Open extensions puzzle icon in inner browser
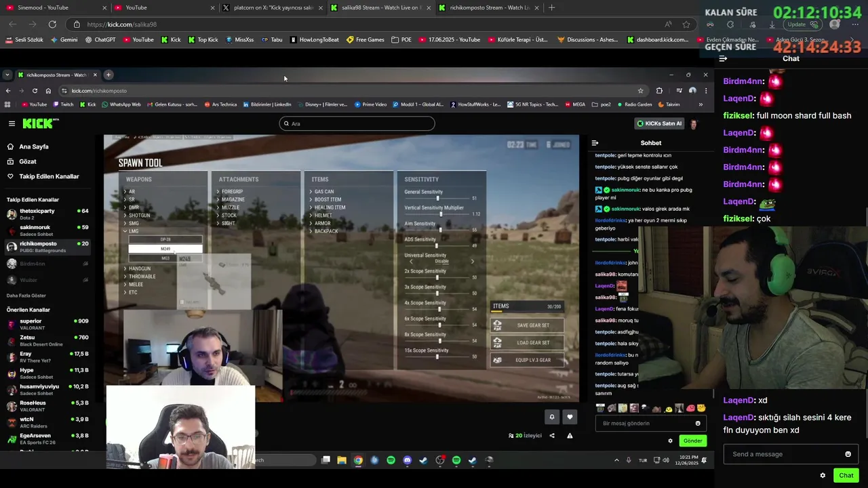The image size is (868, 488). click(x=659, y=91)
